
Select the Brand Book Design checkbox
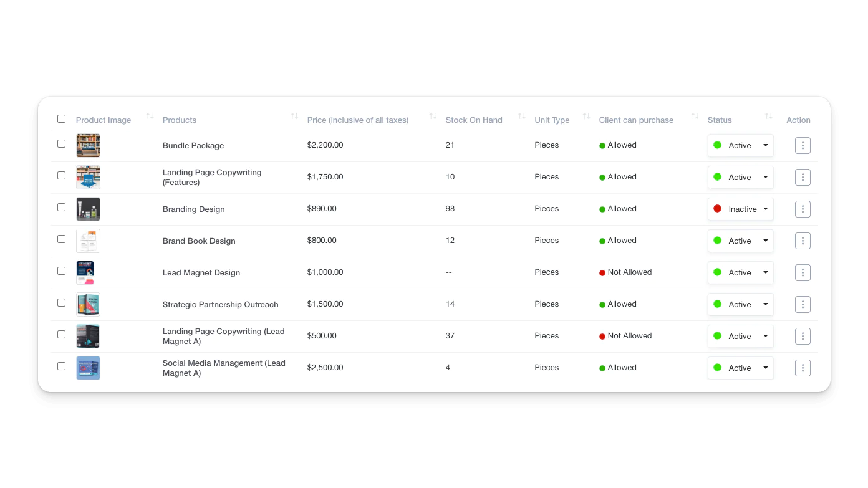point(61,239)
